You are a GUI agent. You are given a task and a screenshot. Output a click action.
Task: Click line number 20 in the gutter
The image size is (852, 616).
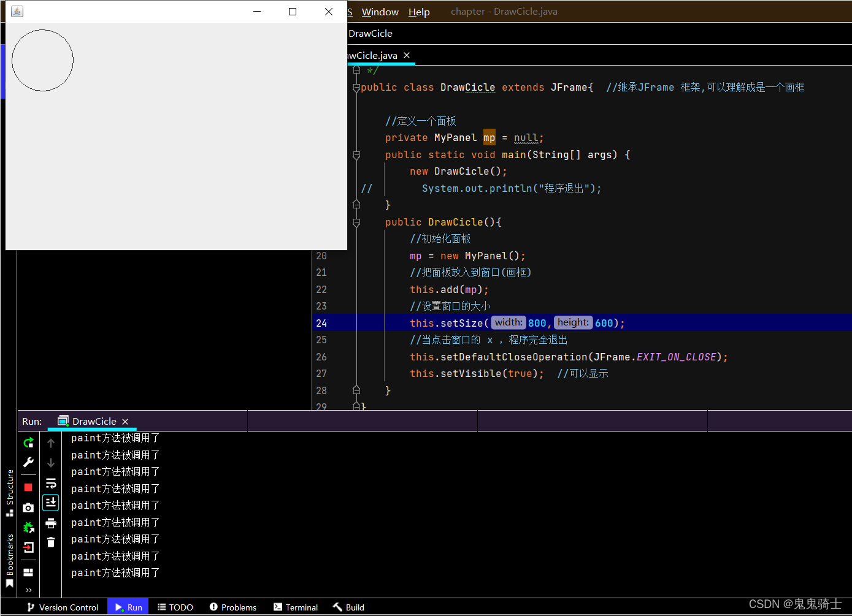(321, 256)
